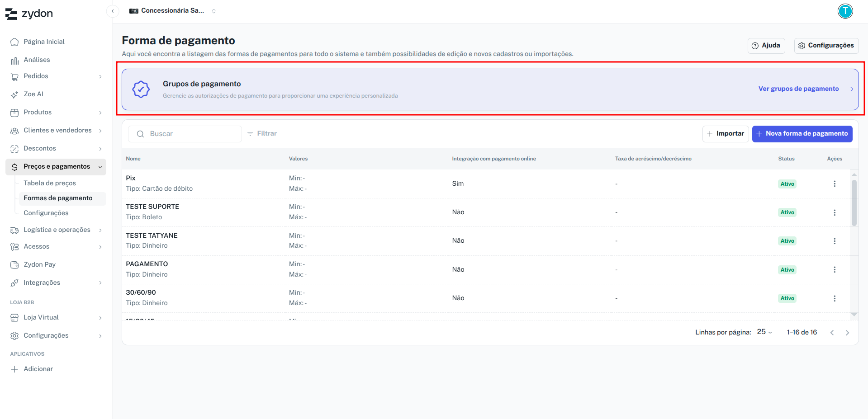Click the Importar button

[726, 134]
